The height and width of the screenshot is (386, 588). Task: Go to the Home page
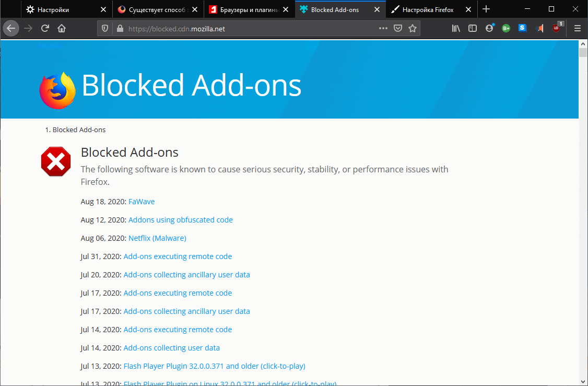click(62, 29)
